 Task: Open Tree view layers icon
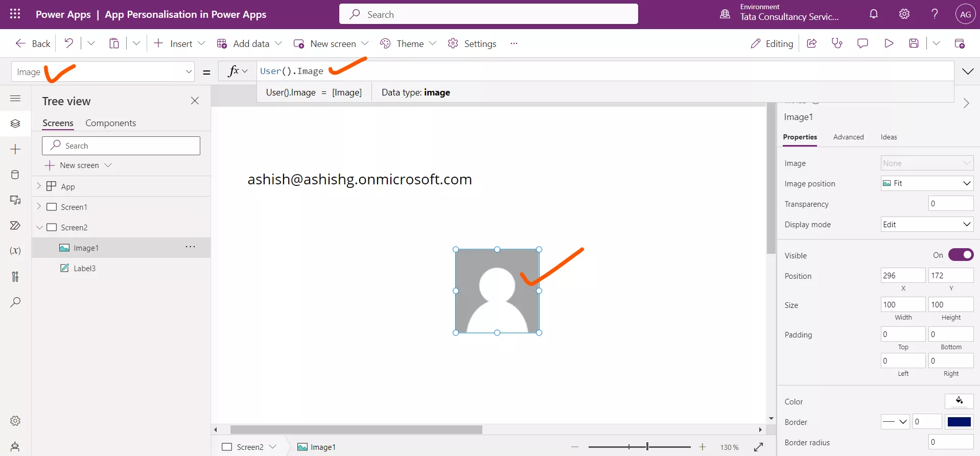[15, 124]
